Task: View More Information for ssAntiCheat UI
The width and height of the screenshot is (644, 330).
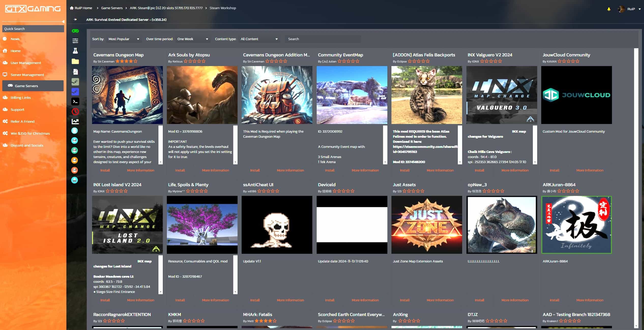Action: click(290, 300)
